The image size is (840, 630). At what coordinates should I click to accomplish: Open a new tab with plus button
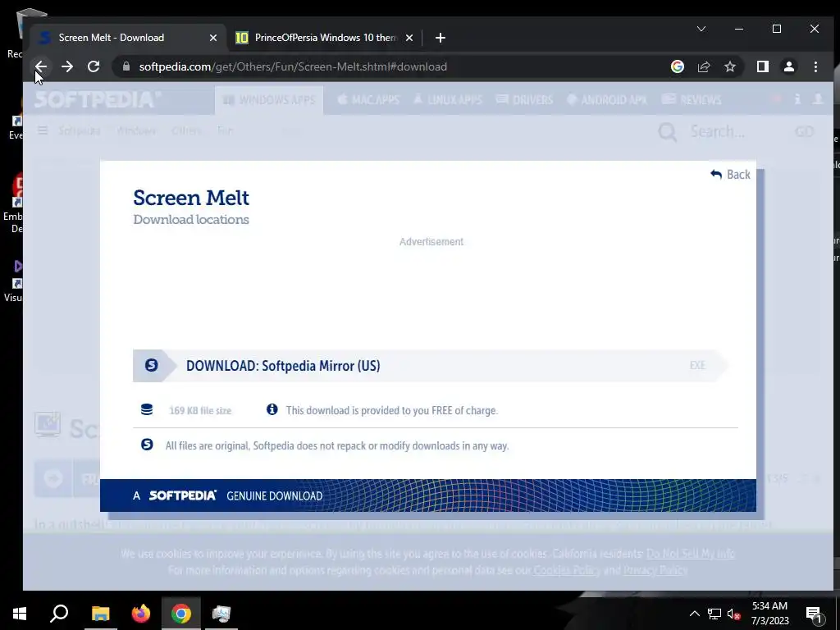coord(440,38)
